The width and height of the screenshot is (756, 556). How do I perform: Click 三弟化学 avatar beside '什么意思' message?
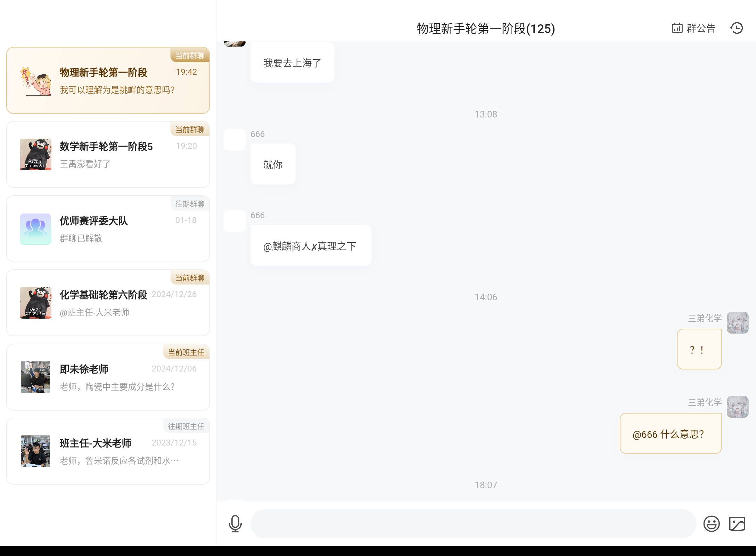pos(737,407)
